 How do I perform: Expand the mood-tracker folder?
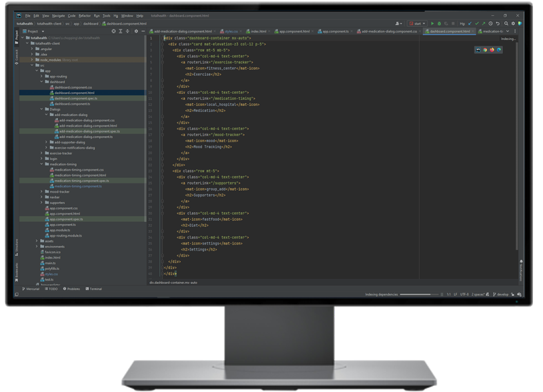41,191
